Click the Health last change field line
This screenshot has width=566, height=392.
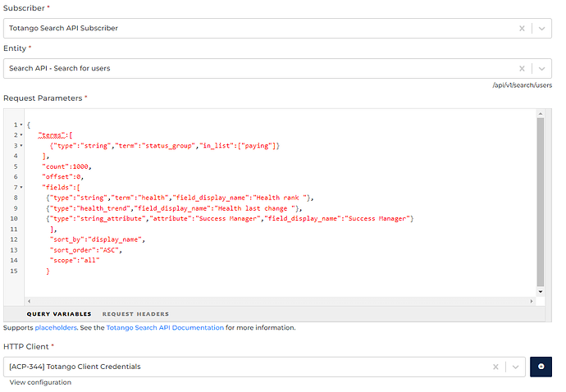pyautogui.click(x=174, y=208)
